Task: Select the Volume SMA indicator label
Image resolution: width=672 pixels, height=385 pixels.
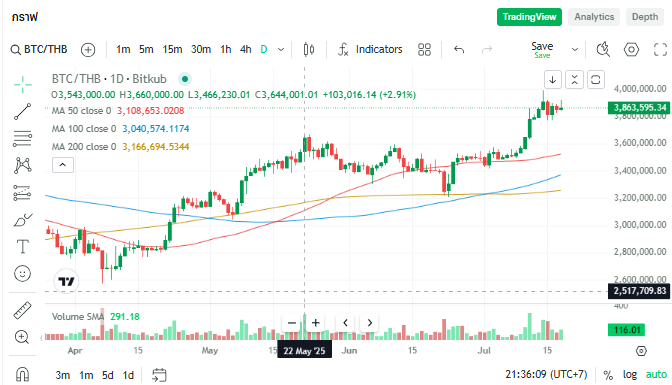Action: (x=78, y=317)
